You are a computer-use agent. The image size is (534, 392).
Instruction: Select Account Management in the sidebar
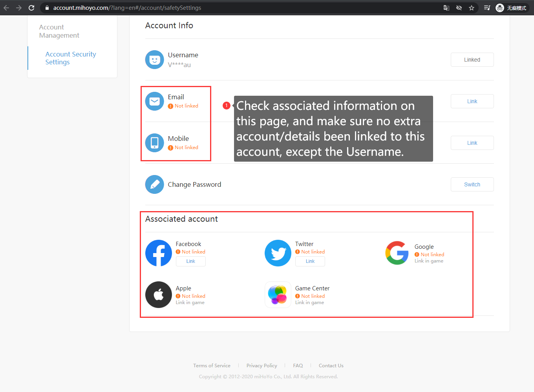pos(59,31)
